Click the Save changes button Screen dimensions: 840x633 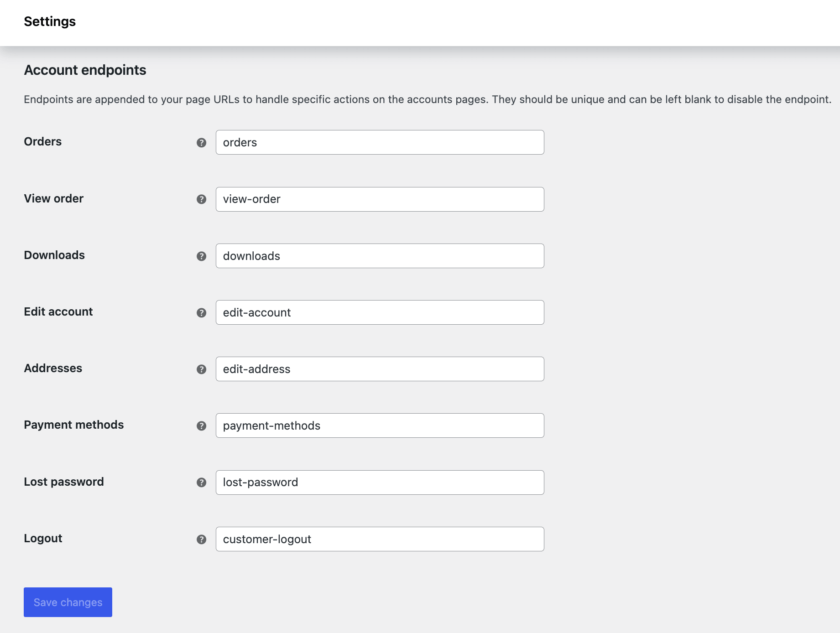[68, 602]
